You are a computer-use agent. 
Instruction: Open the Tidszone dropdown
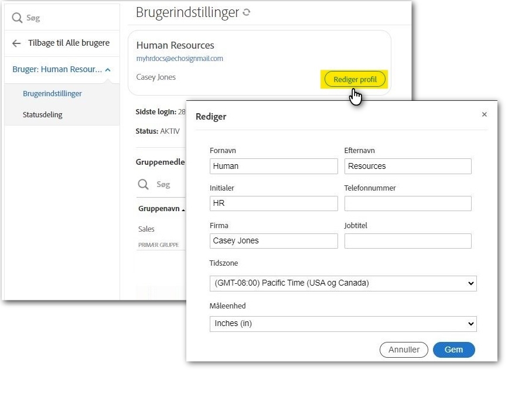[x=343, y=283]
